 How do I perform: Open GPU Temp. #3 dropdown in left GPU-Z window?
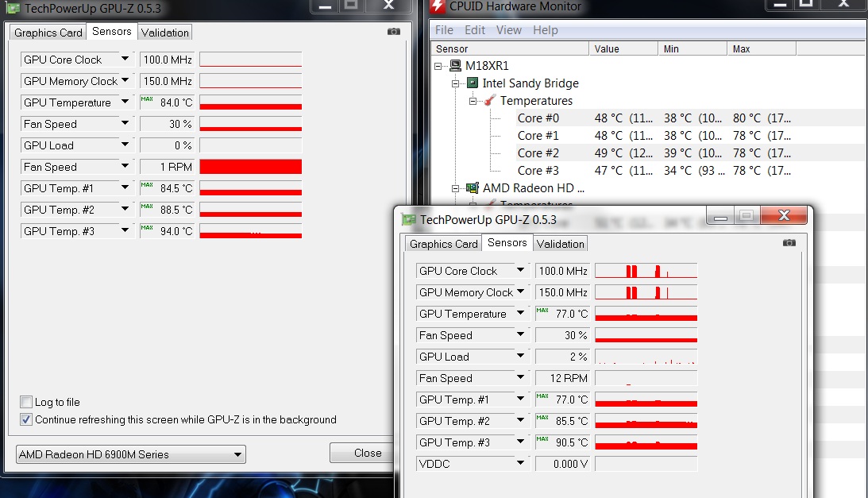coord(125,230)
